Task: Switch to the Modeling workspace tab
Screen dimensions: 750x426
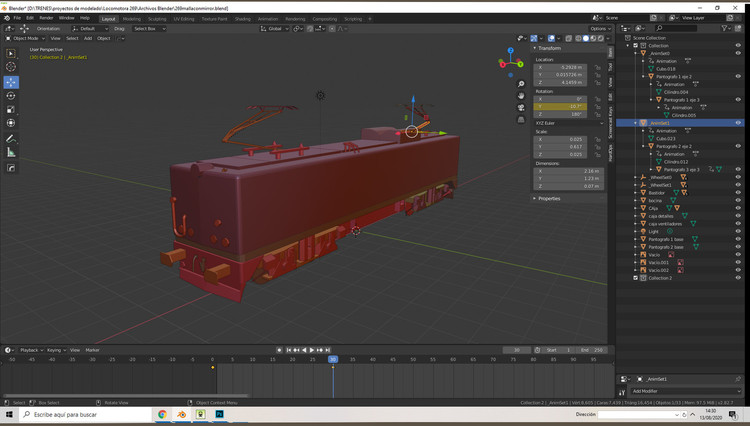Action: (x=132, y=19)
